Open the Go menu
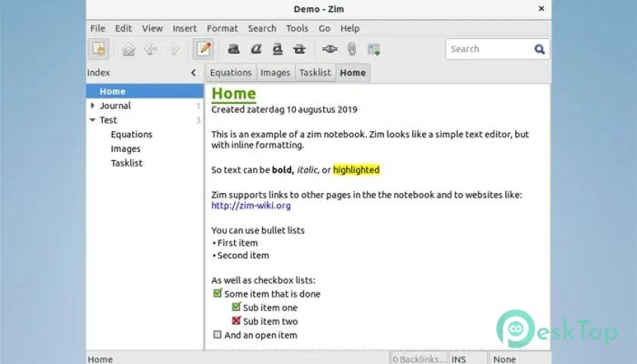The width and height of the screenshot is (637, 364). (x=324, y=28)
